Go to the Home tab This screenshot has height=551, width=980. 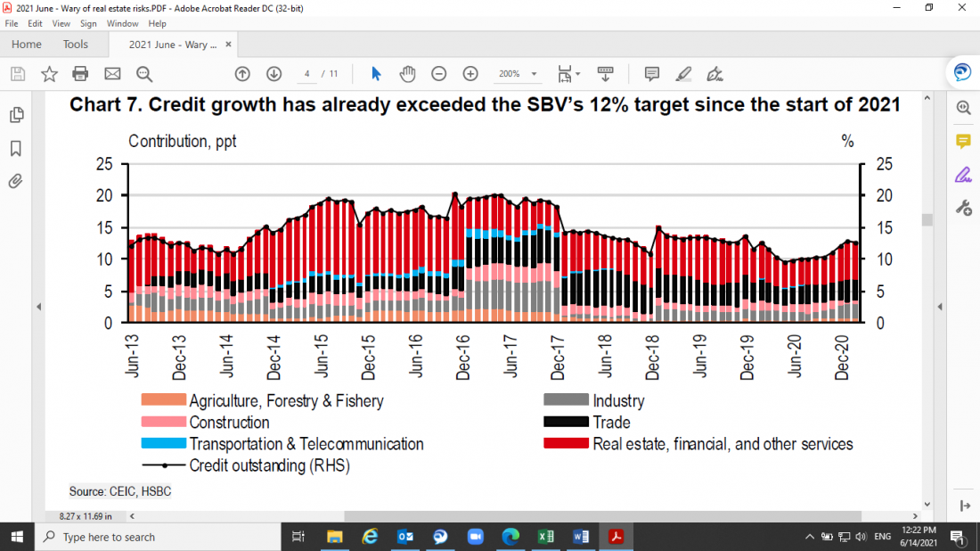click(x=27, y=44)
